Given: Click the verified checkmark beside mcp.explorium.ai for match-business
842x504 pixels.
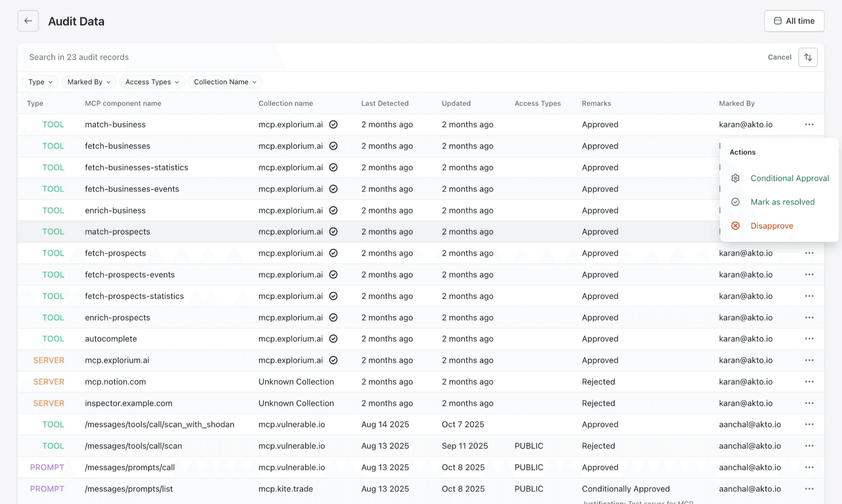Looking at the screenshot, I should pos(333,125).
